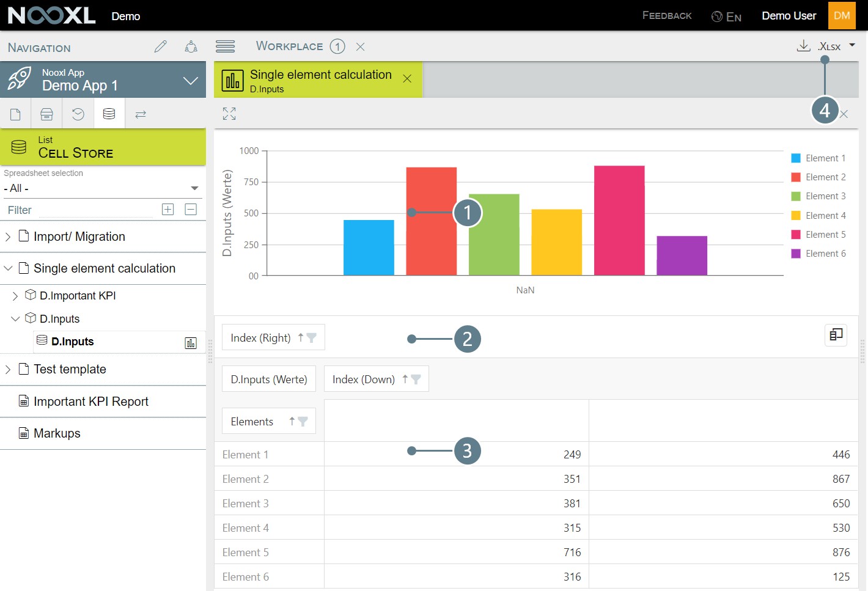Select the Single element calculation workplace tab
868x591 pixels.
pos(318,80)
